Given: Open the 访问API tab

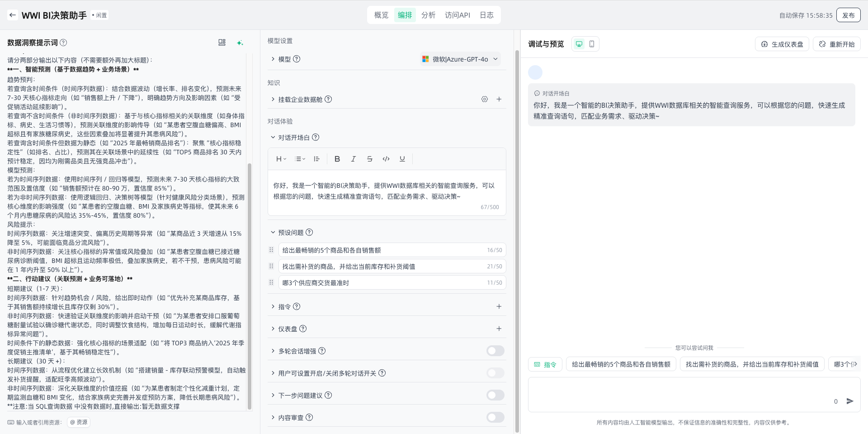Looking at the screenshot, I should click(457, 15).
